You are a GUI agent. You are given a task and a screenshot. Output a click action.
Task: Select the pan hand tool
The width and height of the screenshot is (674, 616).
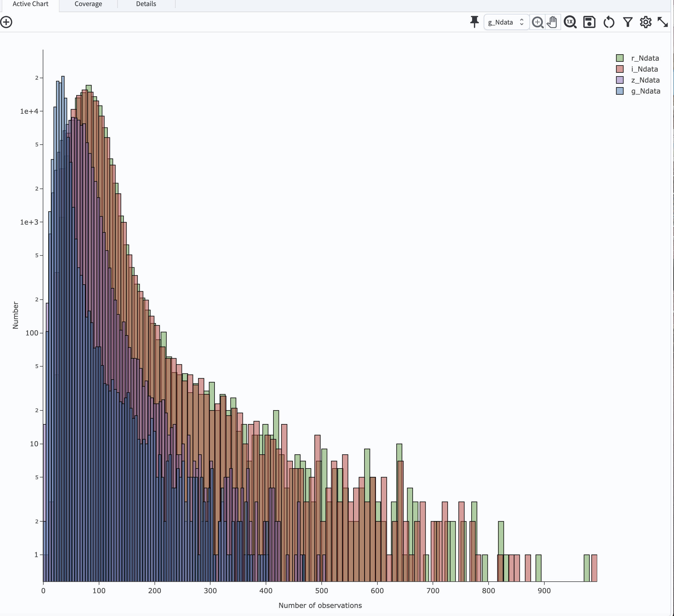[553, 22]
